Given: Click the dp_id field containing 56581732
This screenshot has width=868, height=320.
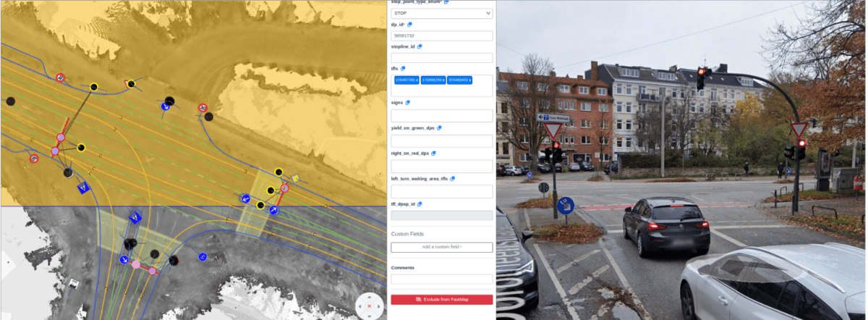Looking at the screenshot, I should [442, 35].
